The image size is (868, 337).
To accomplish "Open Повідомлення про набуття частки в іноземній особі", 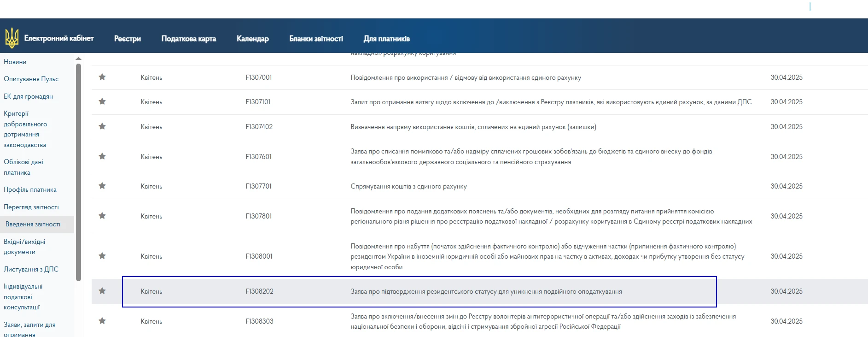I will click(548, 256).
